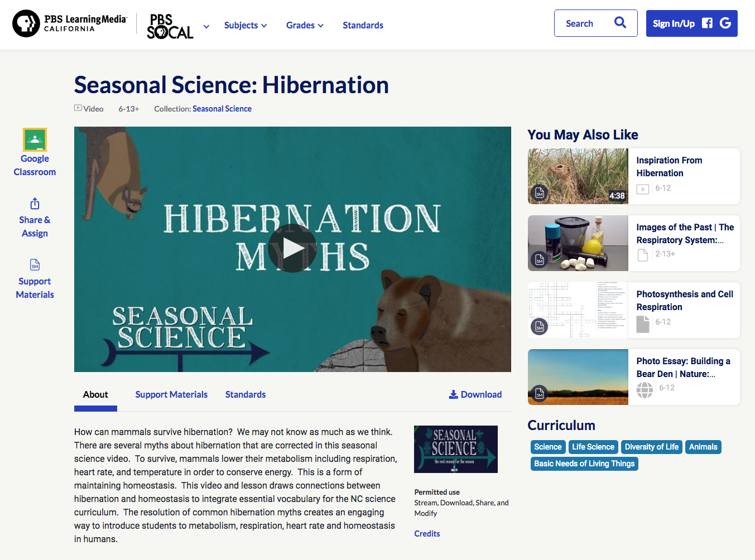Image resolution: width=755 pixels, height=560 pixels.
Task: Sign in using the Google icon
Action: pyautogui.click(x=725, y=23)
